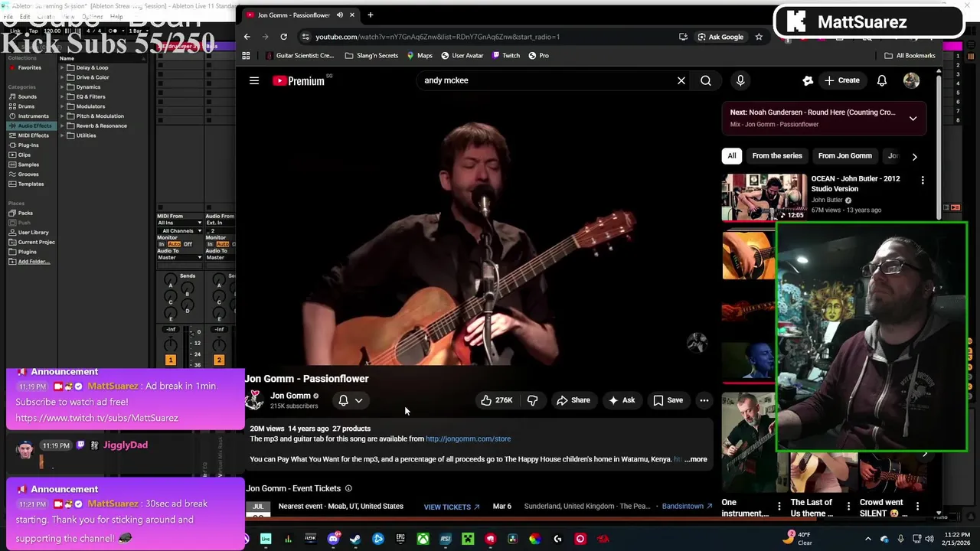Expand video description with ...more
Image resolution: width=980 pixels, height=551 pixels.
(x=696, y=459)
